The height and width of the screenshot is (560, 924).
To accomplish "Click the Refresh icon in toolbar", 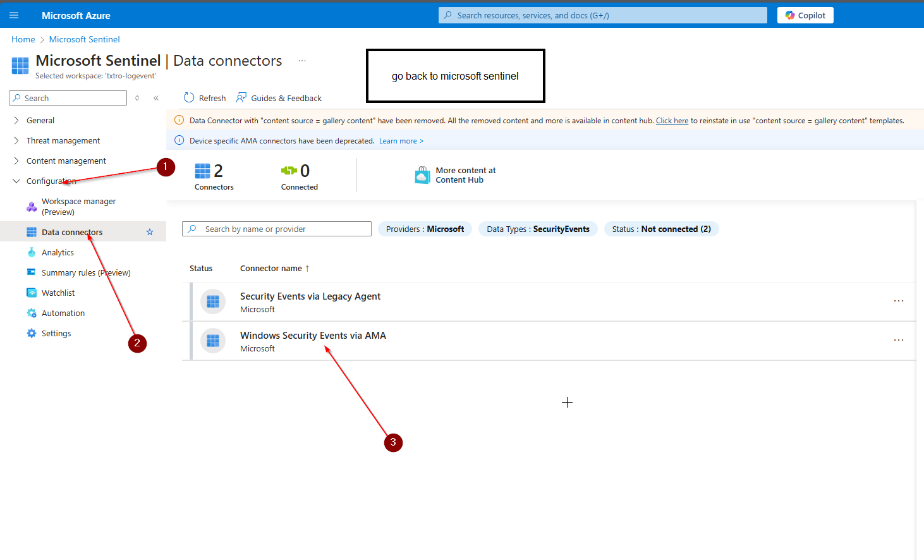I will (189, 98).
